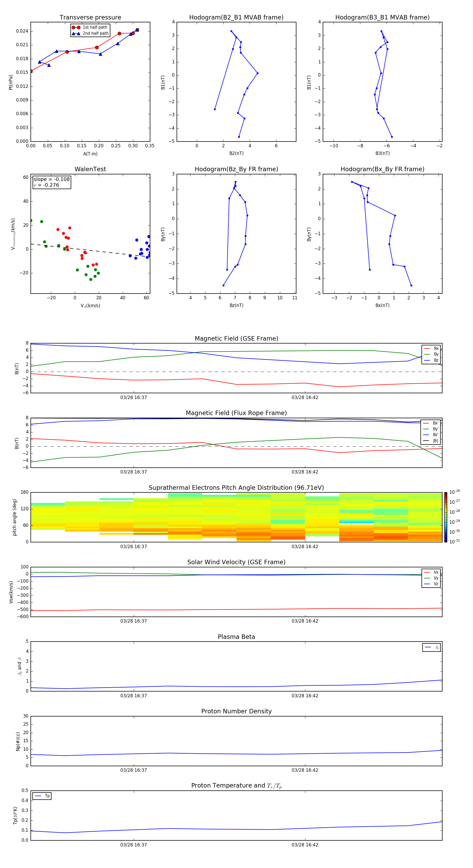Click the "Transverse pressure" plot title
This screenshot has height=868, width=473.
coord(90,18)
